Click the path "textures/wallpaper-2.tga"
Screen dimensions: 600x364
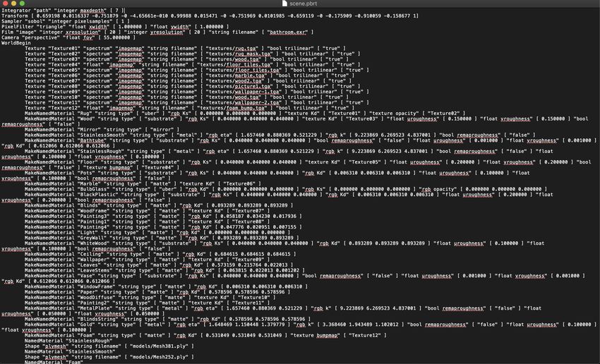(244, 102)
